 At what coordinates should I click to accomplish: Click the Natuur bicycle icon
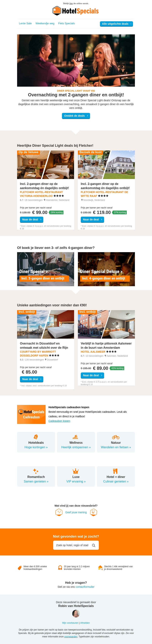[x=116, y=437]
